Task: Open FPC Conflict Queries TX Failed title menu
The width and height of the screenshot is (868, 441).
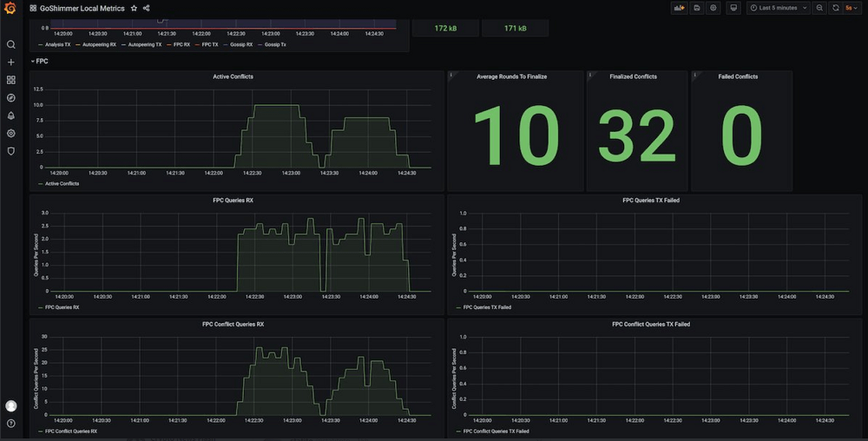Action: point(651,325)
